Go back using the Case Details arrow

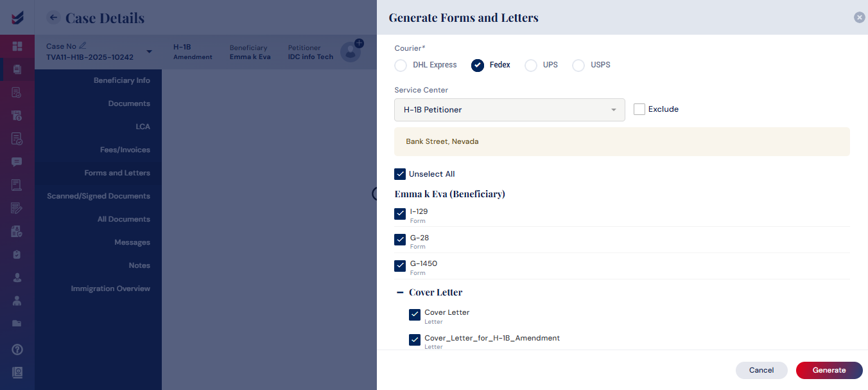click(x=53, y=18)
